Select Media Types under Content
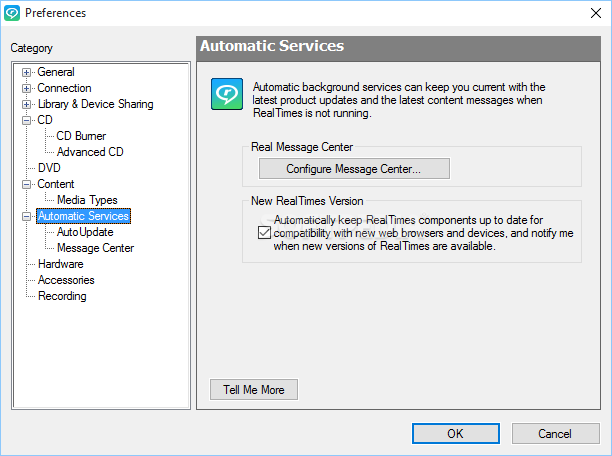612x456 pixels. click(x=87, y=200)
